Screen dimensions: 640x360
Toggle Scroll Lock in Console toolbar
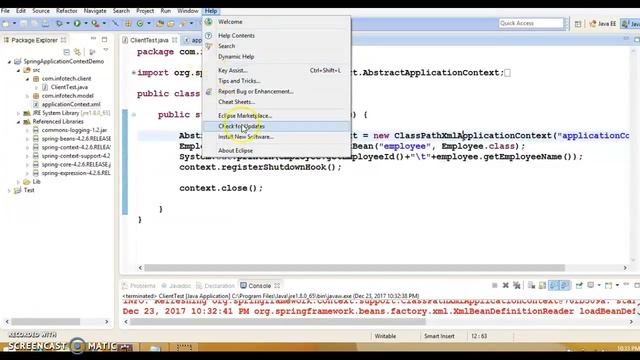(542, 285)
